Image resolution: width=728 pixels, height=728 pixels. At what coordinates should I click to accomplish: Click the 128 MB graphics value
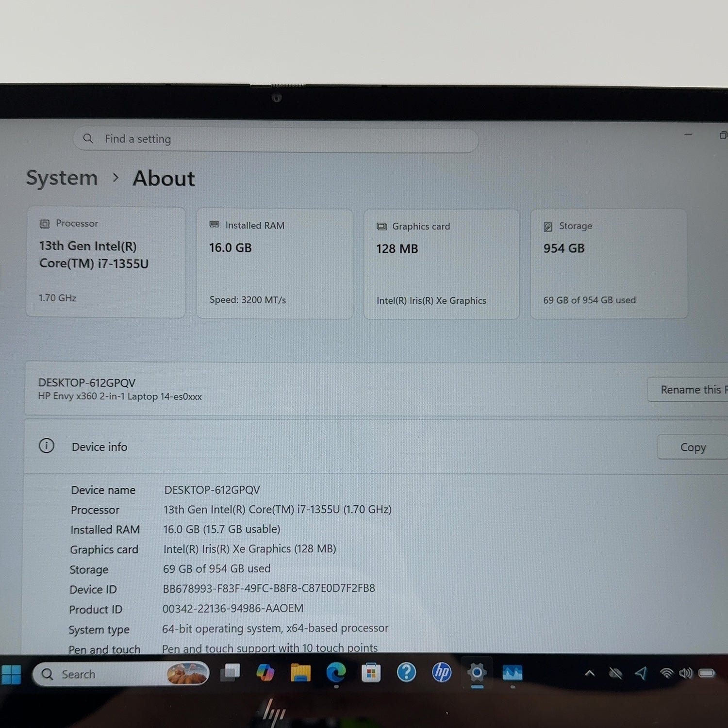pyautogui.click(x=397, y=249)
